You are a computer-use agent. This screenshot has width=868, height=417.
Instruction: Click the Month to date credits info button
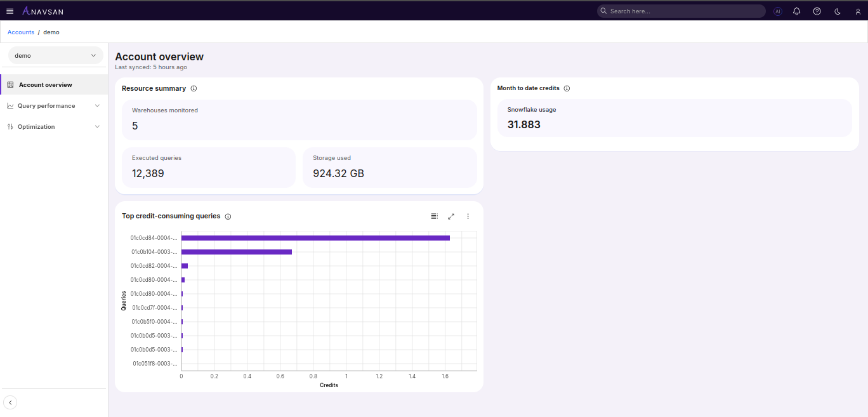tap(565, 88)
